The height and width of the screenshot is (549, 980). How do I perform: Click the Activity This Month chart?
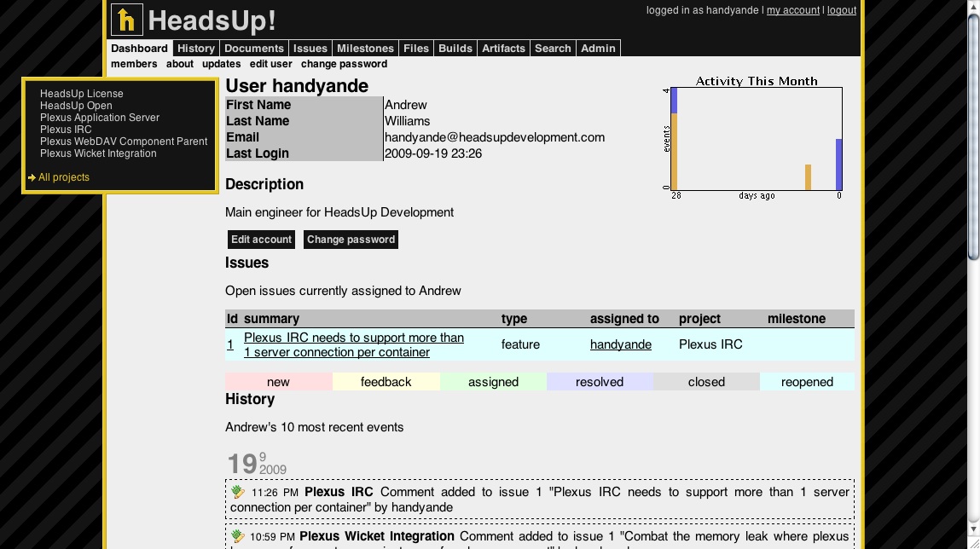tap(756, 138)
